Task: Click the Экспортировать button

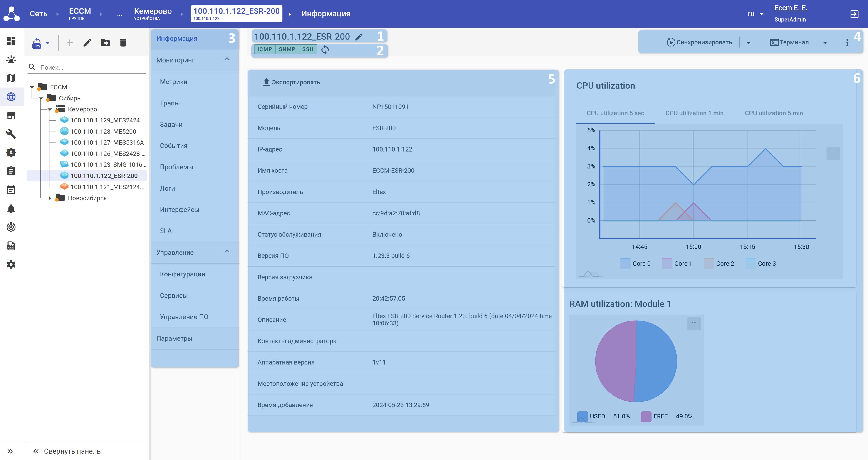Action: (x=292, y=83)
